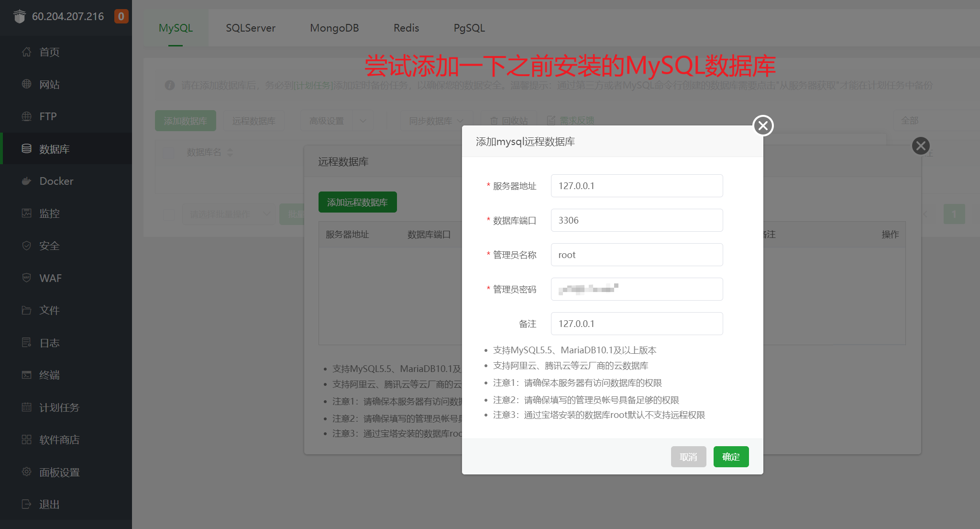This screenshot has width=980, height=529.
Task: Click the 计划任务 link in notice
Action: point(313,85)
